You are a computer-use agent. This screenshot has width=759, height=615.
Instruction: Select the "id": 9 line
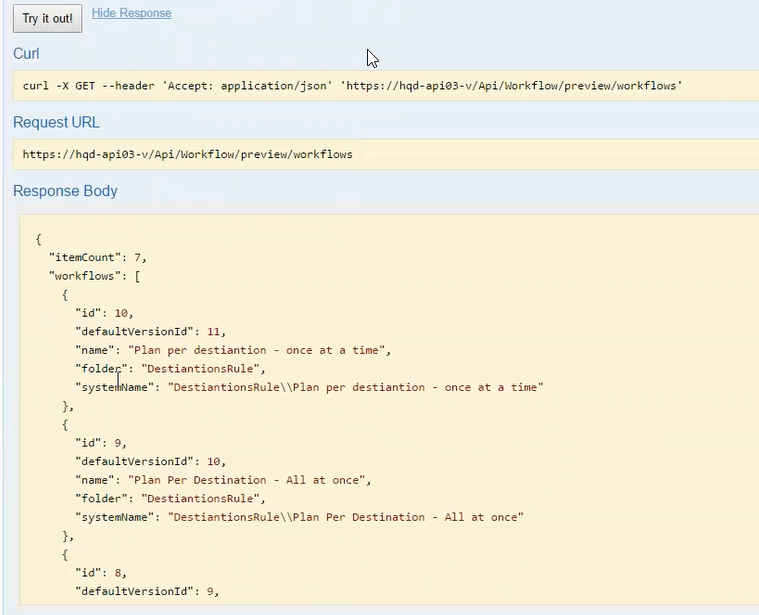click(x=100, y=443)
